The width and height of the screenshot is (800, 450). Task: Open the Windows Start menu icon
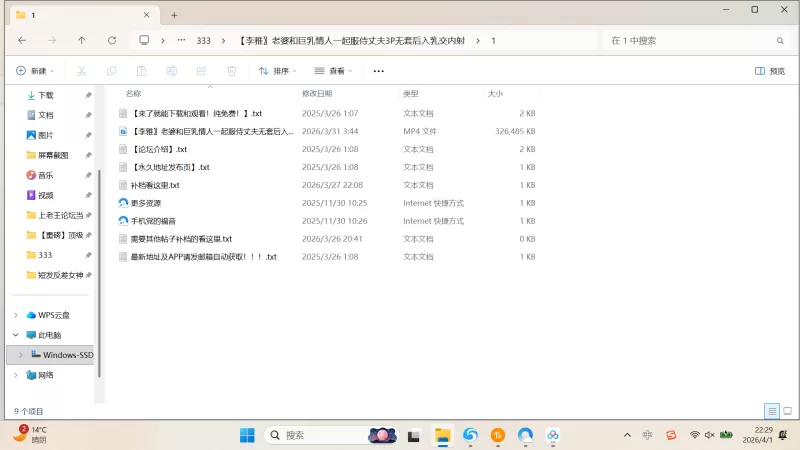coord(247,435)
